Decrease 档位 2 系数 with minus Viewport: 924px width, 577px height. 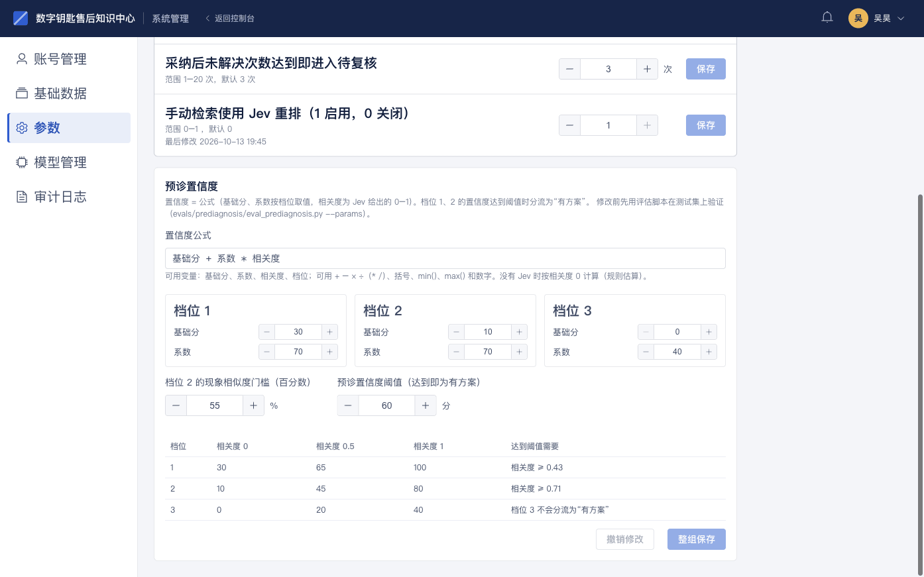(x=457, y=352)
